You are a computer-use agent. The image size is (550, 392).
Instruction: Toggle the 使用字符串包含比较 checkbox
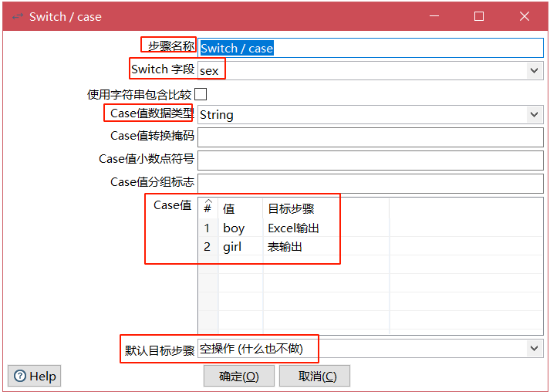point(201,94)
